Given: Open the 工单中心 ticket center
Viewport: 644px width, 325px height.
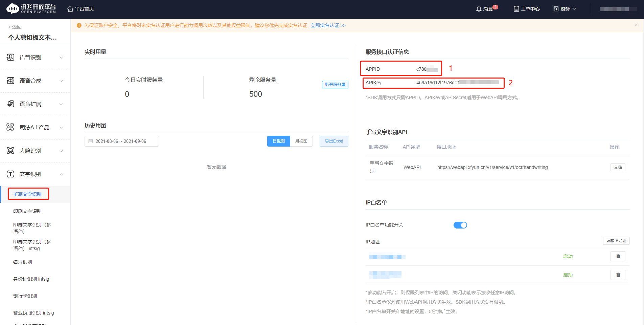Looking at the screenshot, I should coord(526,8).
